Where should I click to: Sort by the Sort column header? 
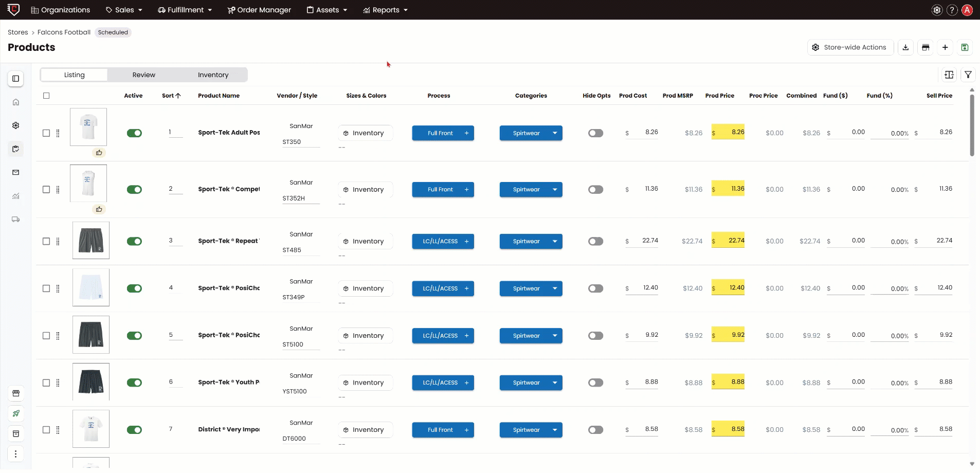coord(171,96)
